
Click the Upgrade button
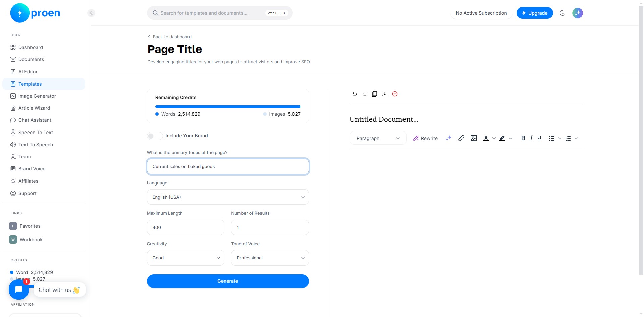click(x=535, y=13)
